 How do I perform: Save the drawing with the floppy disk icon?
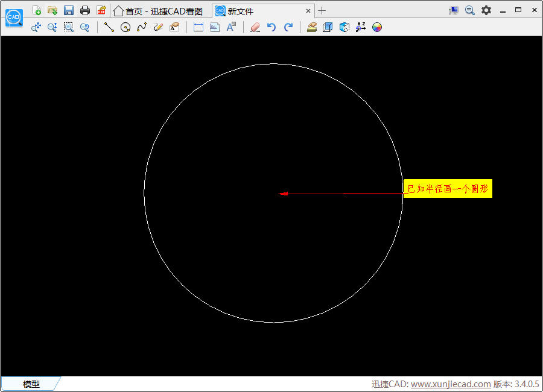[69, 10]
